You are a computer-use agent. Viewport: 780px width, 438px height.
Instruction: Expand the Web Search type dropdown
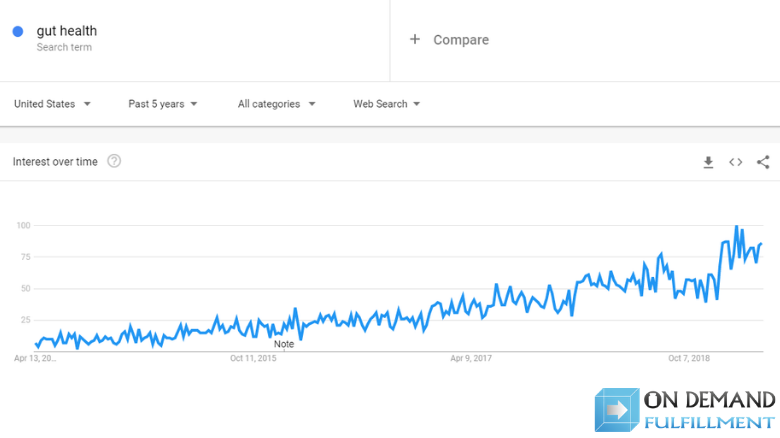click(x=387, y=104)
